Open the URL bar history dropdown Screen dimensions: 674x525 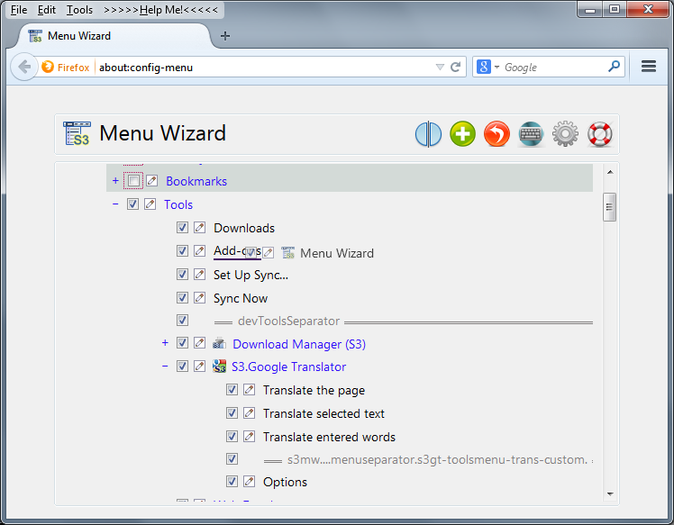tap(440, 67)
